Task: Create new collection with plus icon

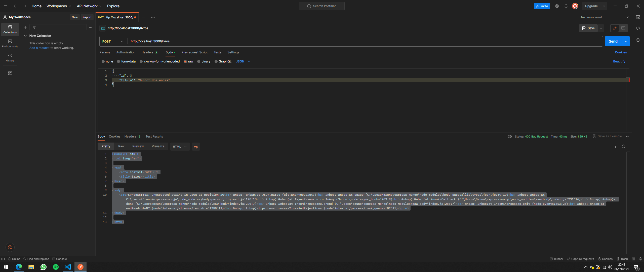Action: pos(25,27)
